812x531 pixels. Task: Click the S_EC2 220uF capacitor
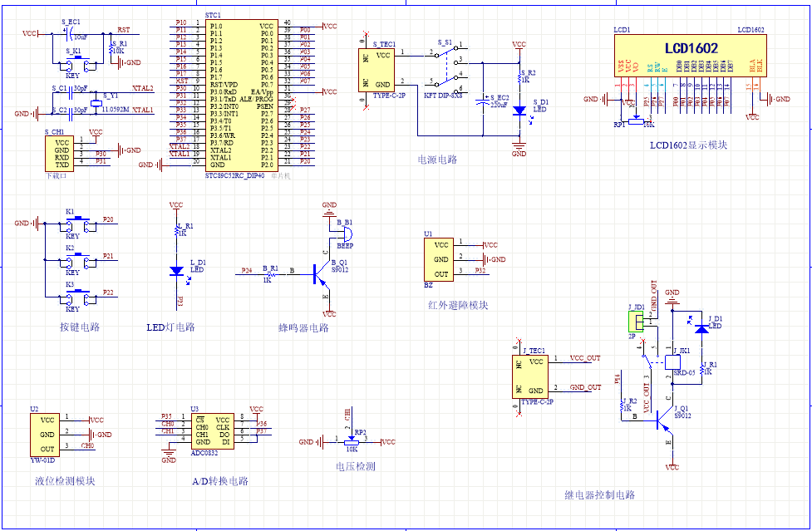tap(483, 102)
